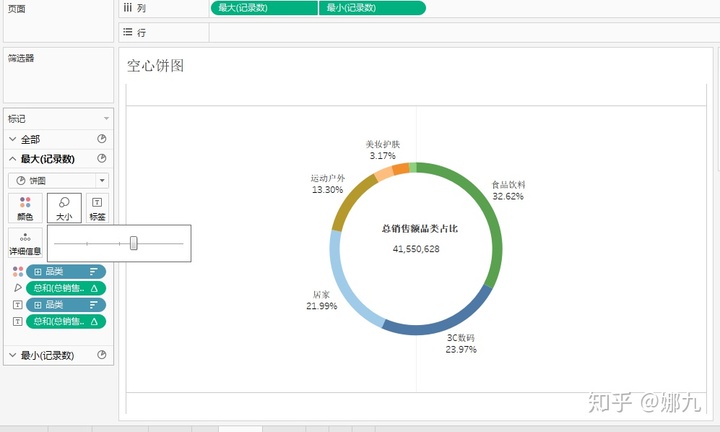Image resolution: width=720 pixels, height=432 pixels.
Task: Click delta icon on label 总和 pill
Action: click(x=94, y=321)
